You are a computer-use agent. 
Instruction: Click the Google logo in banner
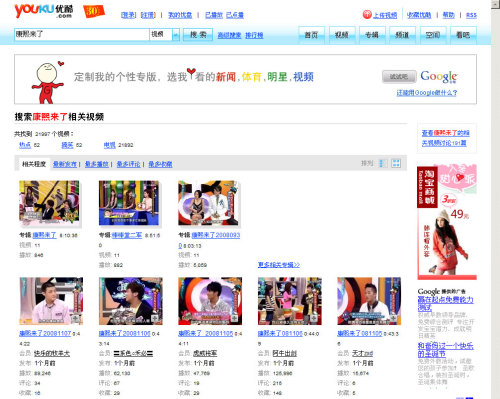coord(439,77)
